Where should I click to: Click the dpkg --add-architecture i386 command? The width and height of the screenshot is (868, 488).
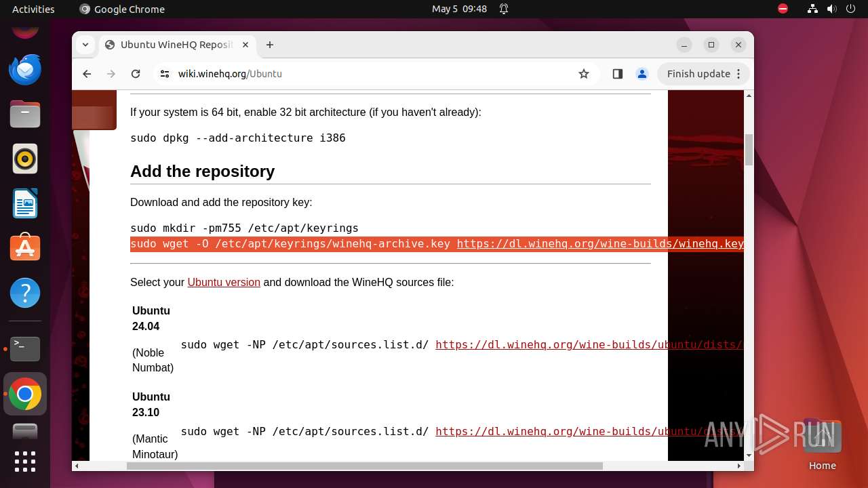coord(238,138)
